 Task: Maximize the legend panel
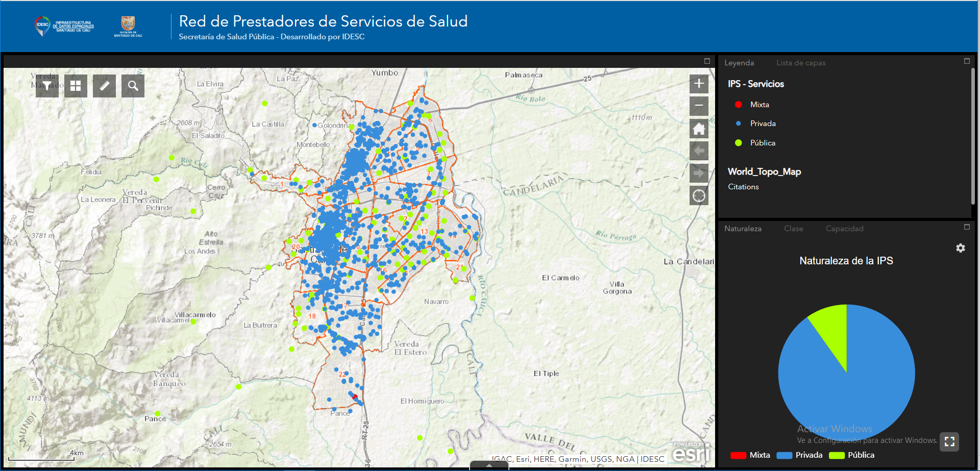(x=966, y=61)
